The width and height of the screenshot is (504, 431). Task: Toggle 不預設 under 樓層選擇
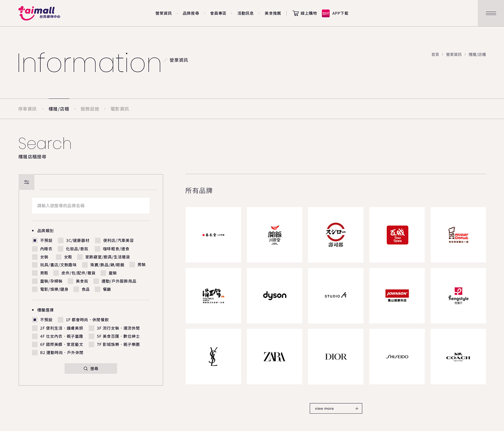(x=35, y=320)
